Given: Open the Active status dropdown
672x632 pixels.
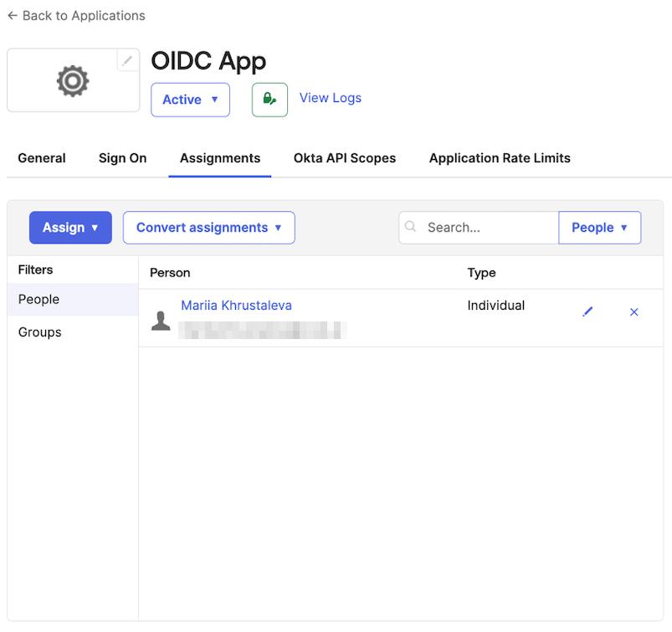Looking at the screenshot, I should point(190,100).
